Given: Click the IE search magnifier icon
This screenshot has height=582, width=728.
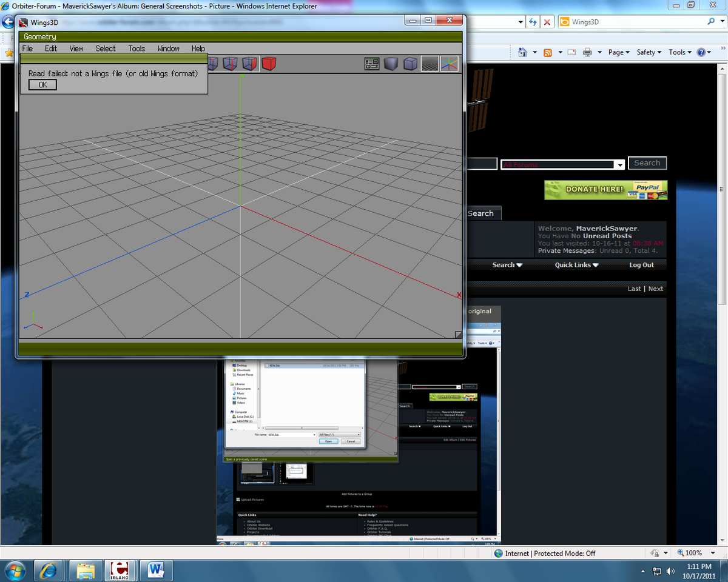Looking at the screenshot, I should coord(711,22).
